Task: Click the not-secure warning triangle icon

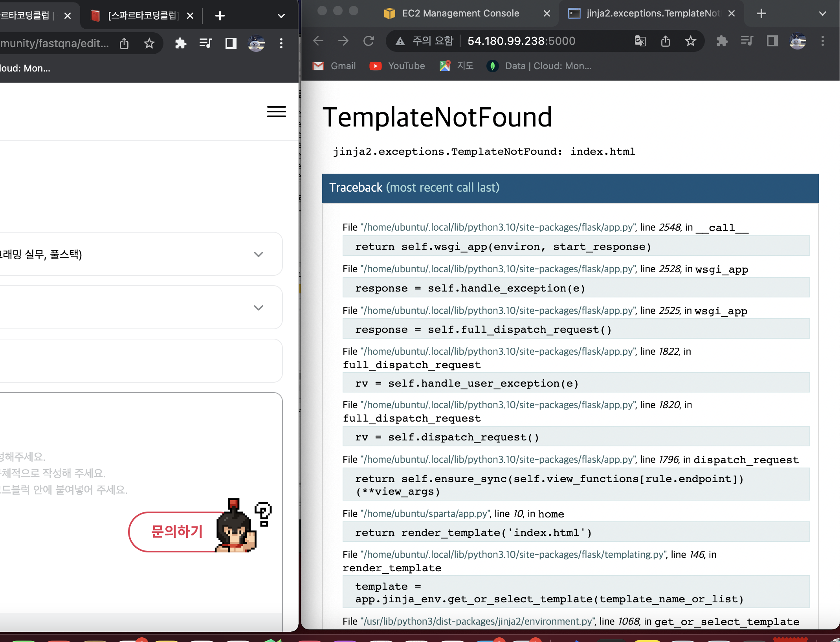Action: coord(400,41)
